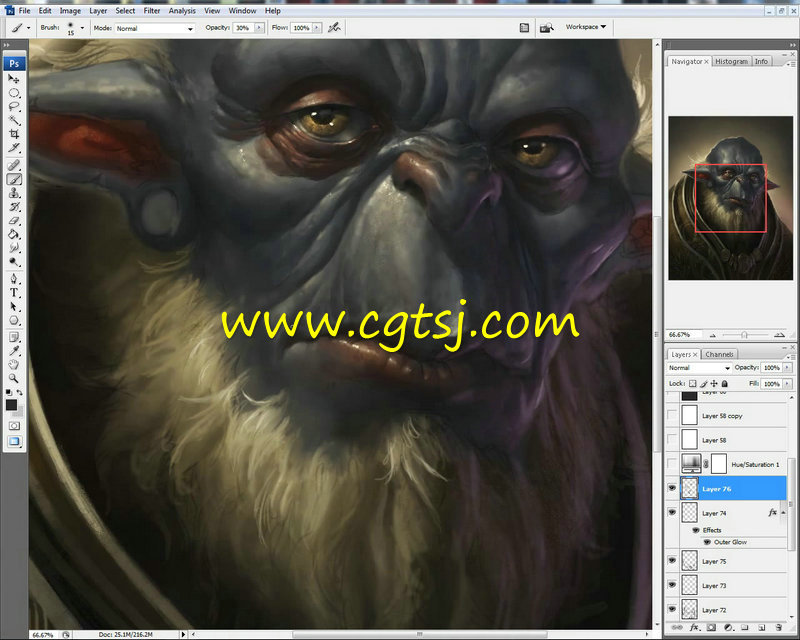Select the Crop tool
800x640 pixels.
tap(14, 134)
